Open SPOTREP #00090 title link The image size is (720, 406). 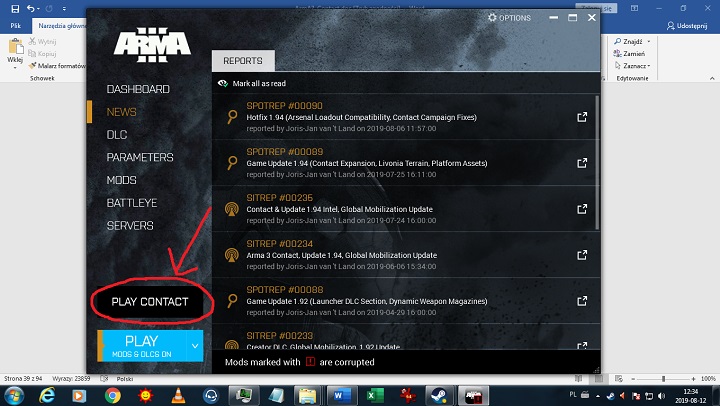pos(284,106)
